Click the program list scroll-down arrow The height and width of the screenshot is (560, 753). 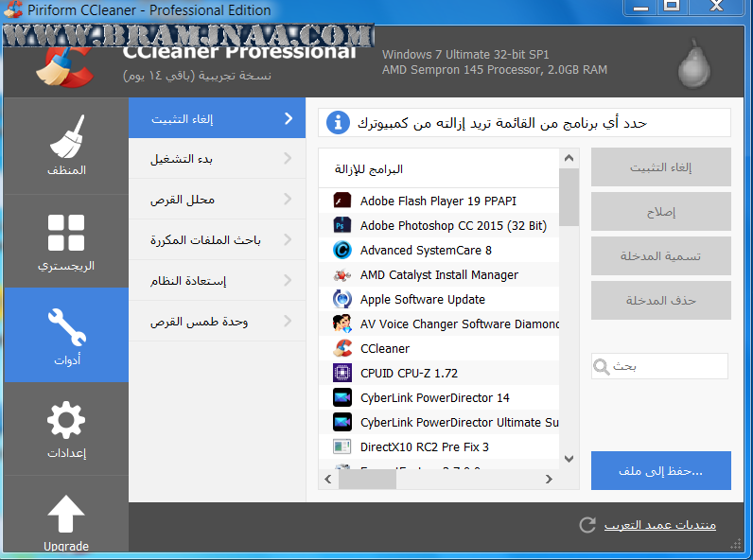click(x=569, y=459)
